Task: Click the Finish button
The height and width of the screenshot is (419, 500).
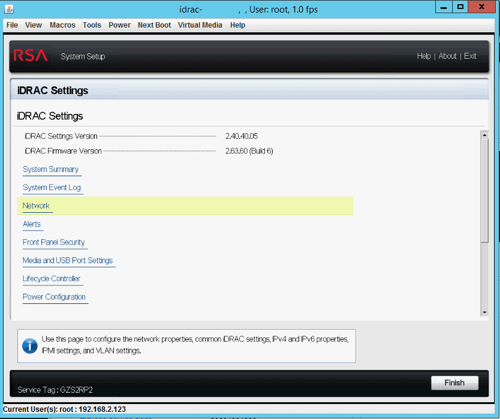Action: coord(455,383)
